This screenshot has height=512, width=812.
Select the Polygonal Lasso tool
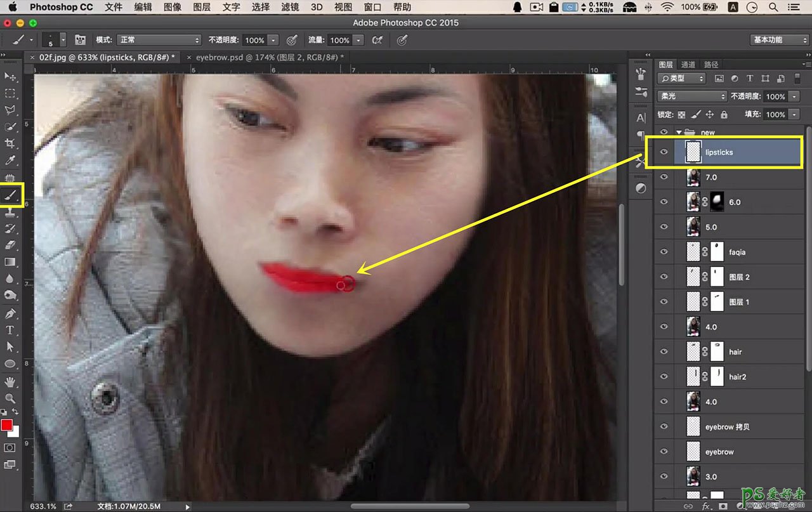pos(10,110)
